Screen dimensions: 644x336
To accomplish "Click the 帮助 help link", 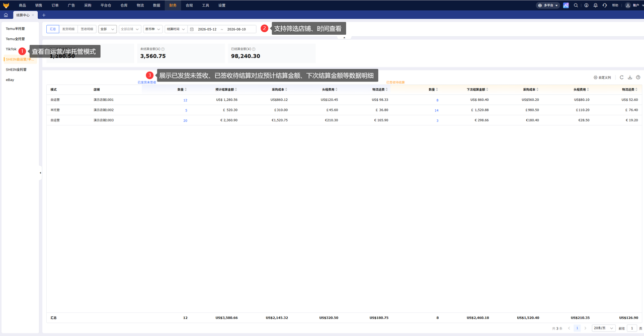I will pyautogui.click(x=615, y=5).
